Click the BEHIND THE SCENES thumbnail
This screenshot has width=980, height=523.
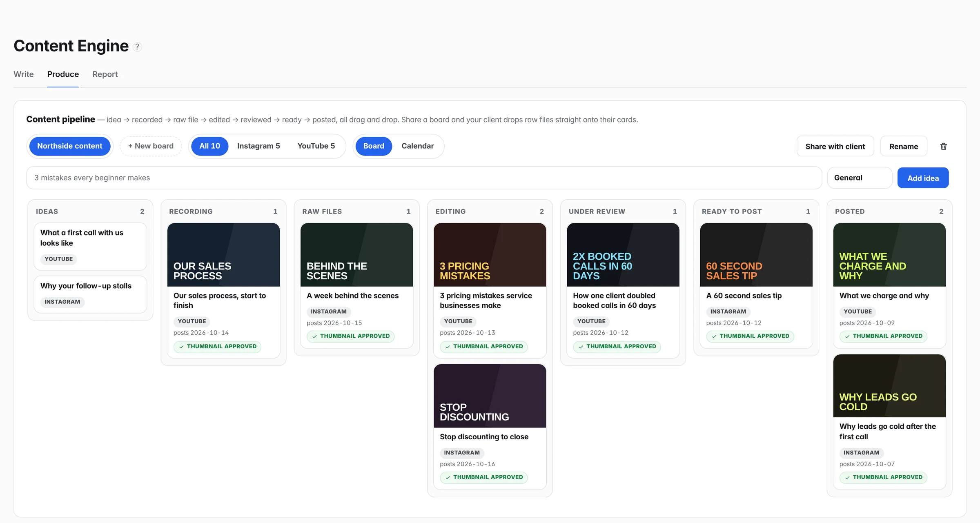tap(356, 255)
